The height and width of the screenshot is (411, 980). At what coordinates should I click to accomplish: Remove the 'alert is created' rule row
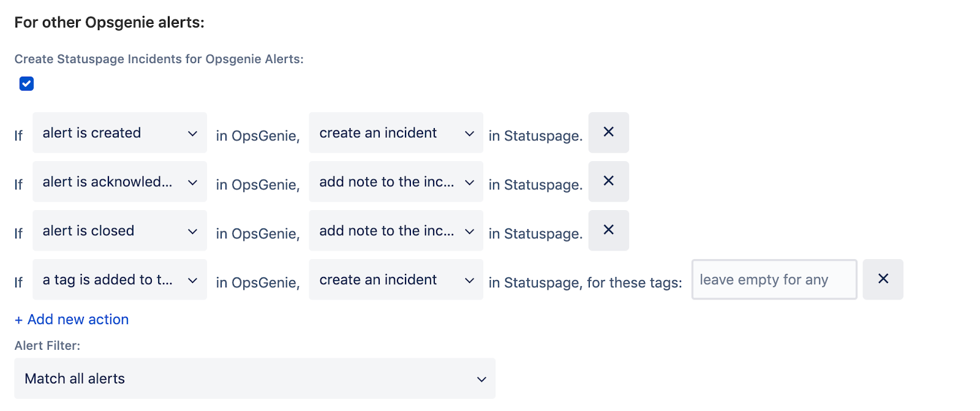click(x=608, y=132)
